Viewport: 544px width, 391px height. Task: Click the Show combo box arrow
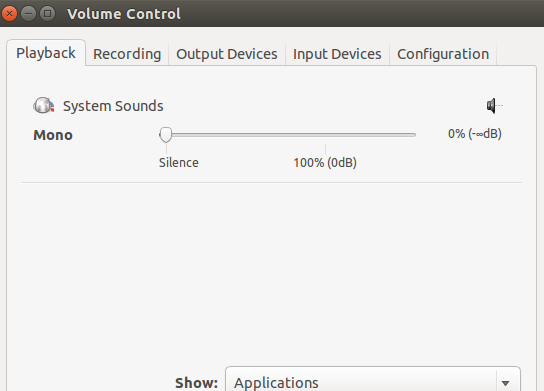pos(505,383)
